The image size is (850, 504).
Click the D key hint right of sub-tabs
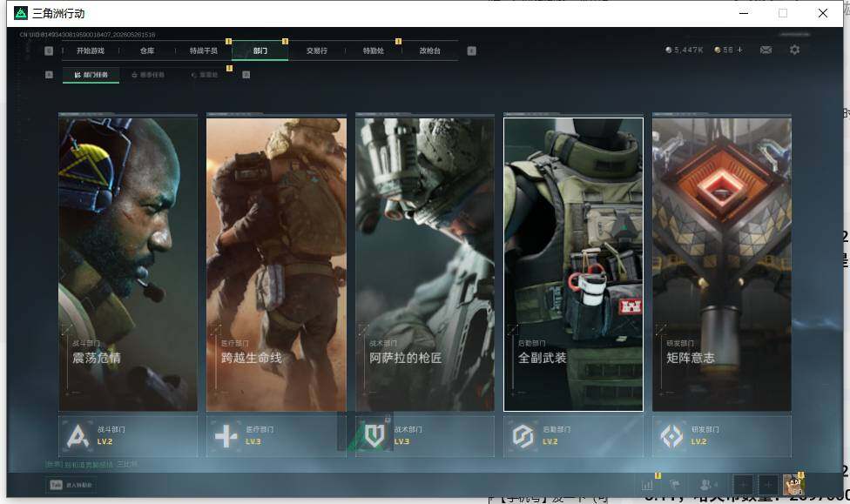pos(246,75)
